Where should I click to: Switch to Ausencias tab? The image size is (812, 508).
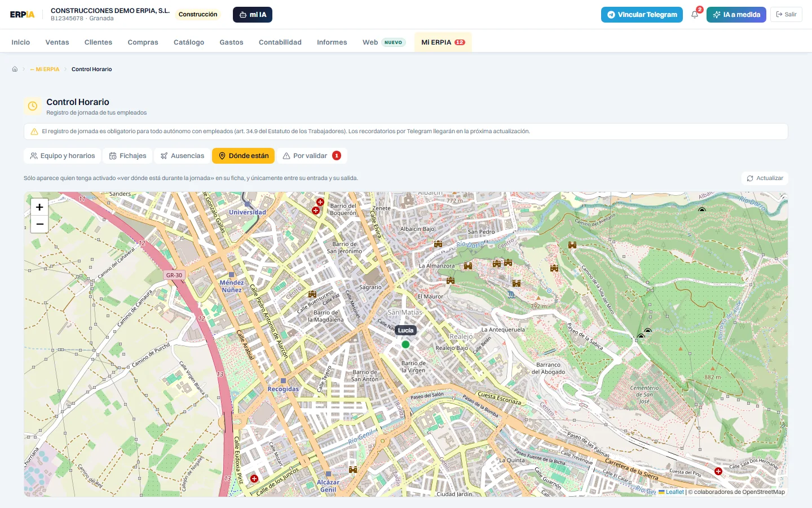[x=182, y=156]
